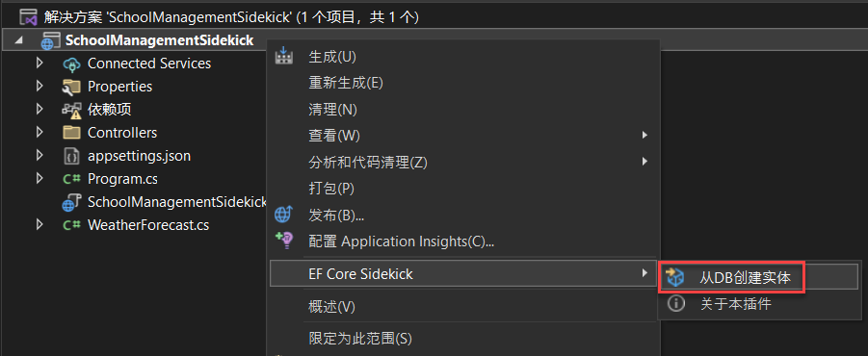Viewport: 868px width, 356px height.
Task: Click the 依赖项 dependencies warning icon
Action: tap(71, 110)
